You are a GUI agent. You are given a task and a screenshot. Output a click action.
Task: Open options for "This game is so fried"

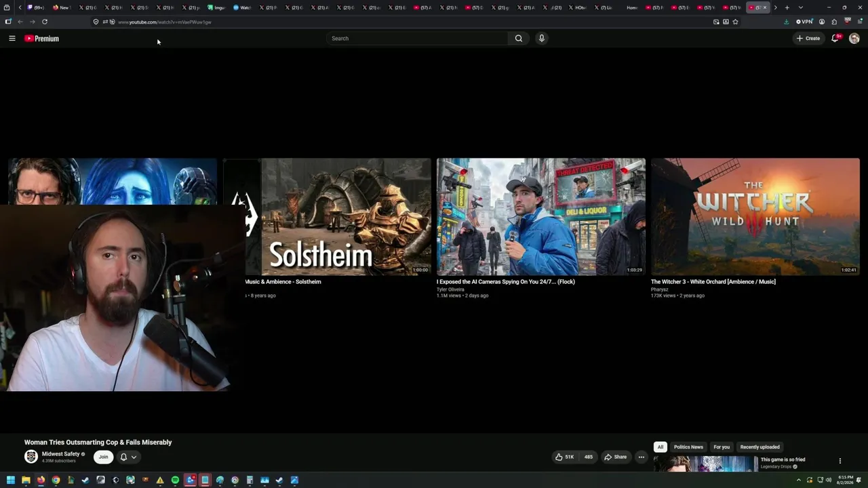pyautogui.click(x=840, y=461)
